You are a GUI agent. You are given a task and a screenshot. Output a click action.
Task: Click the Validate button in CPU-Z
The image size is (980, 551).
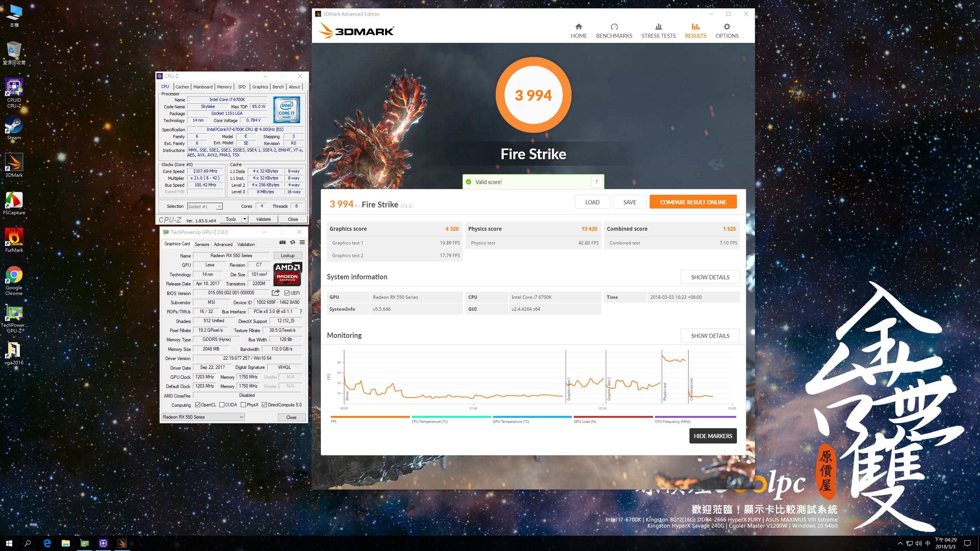[x=263, y=219]
